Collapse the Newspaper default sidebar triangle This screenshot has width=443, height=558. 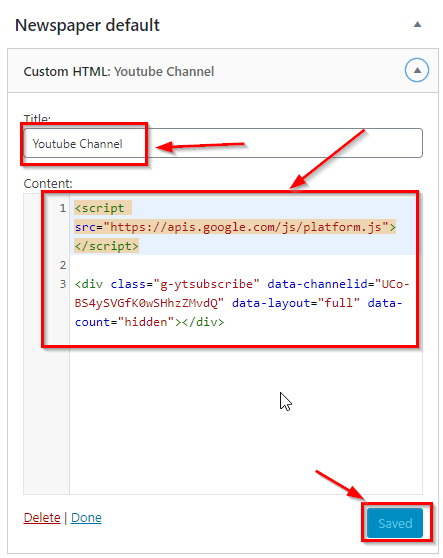click(x=417, y=25)
